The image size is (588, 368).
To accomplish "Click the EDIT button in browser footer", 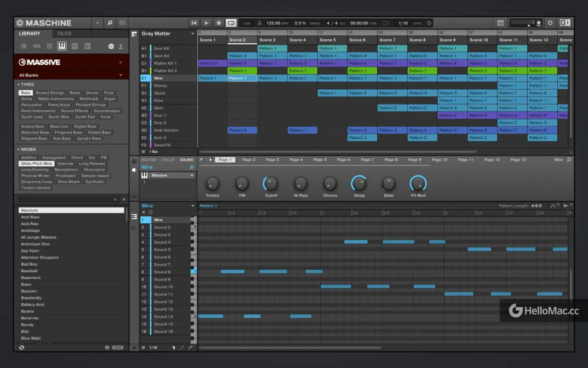I will [118, 348].
